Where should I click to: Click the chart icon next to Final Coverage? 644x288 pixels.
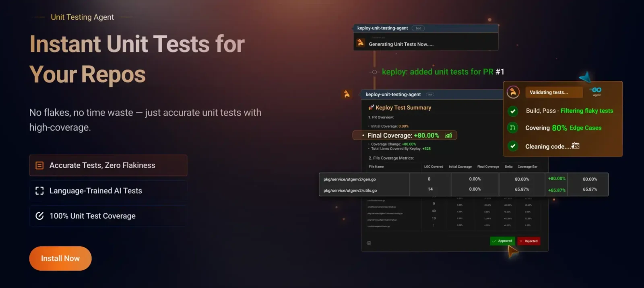point(448,136)
